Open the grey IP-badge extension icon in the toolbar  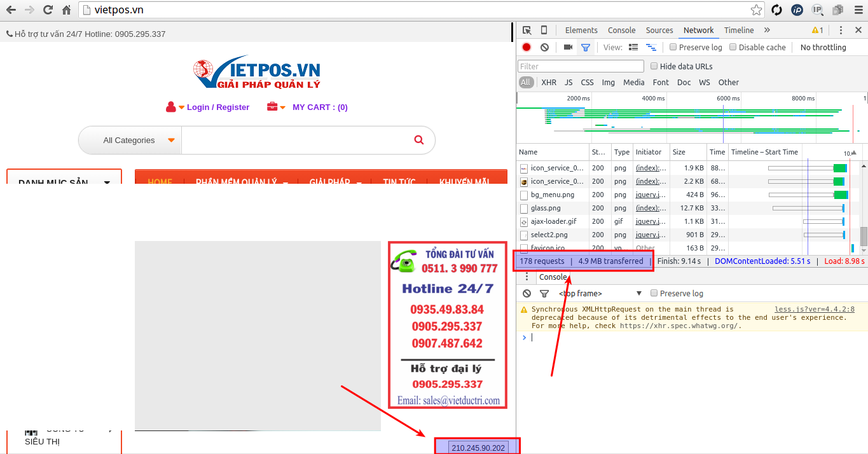[x=818, y=10]
